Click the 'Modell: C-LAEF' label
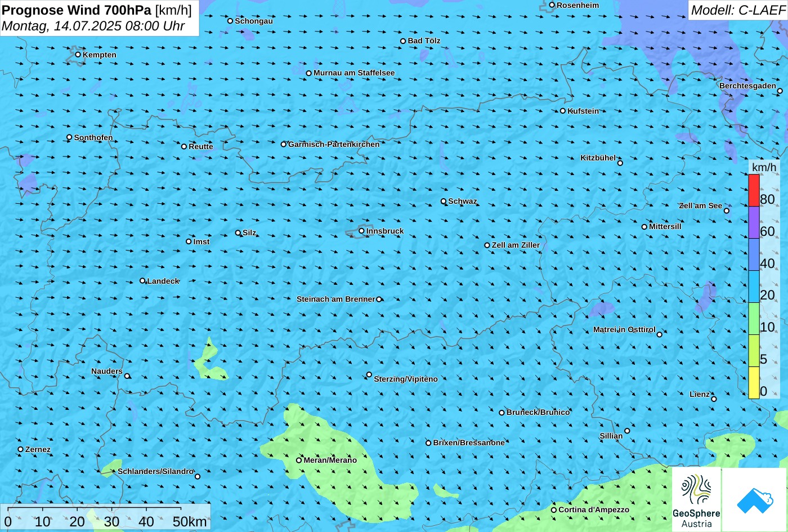788x532 pixels. (737, 10)
